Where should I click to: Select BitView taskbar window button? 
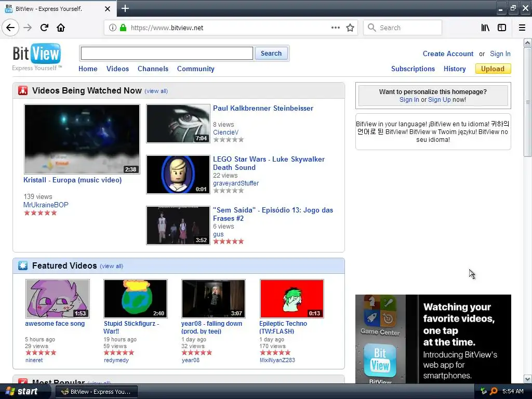(96, 392)
